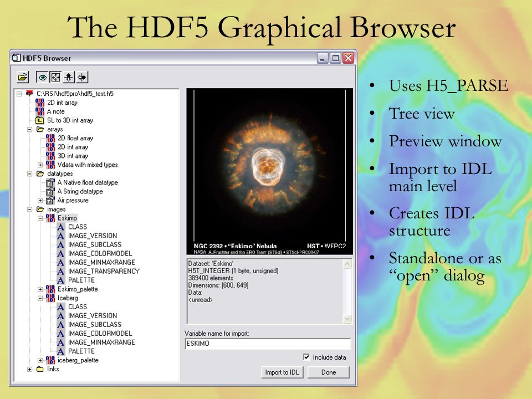Select the CLASS attribute under Iceberg
This screenshot has height=399, width=532.
(78, 306)
